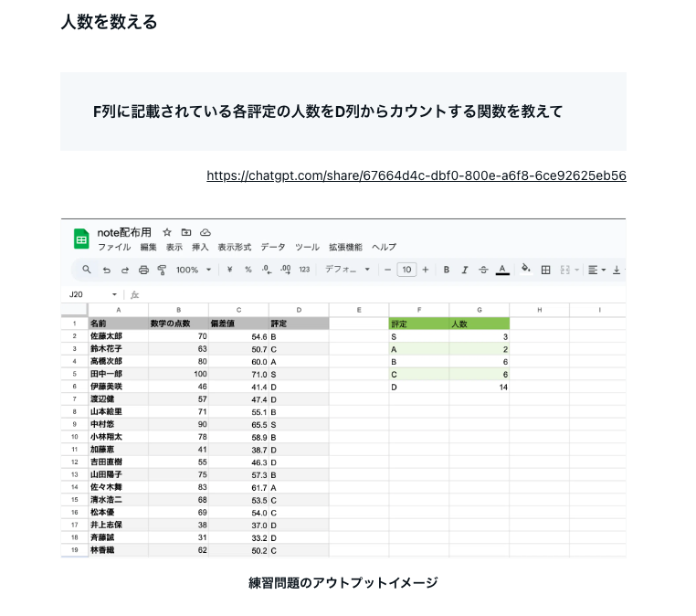
Task: Click the font size field showing 10
Action: 406,270
